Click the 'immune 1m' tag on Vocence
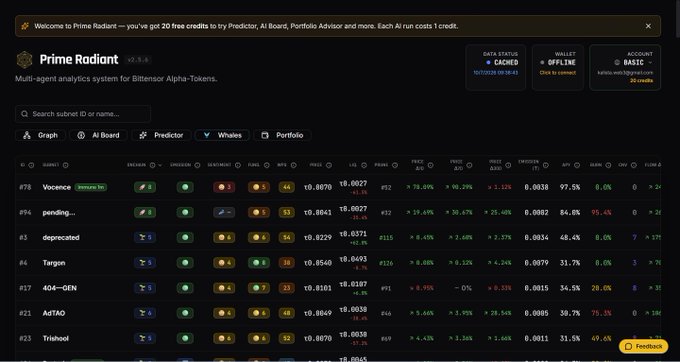This screenshot has width=680, height=362. [91, 187]
